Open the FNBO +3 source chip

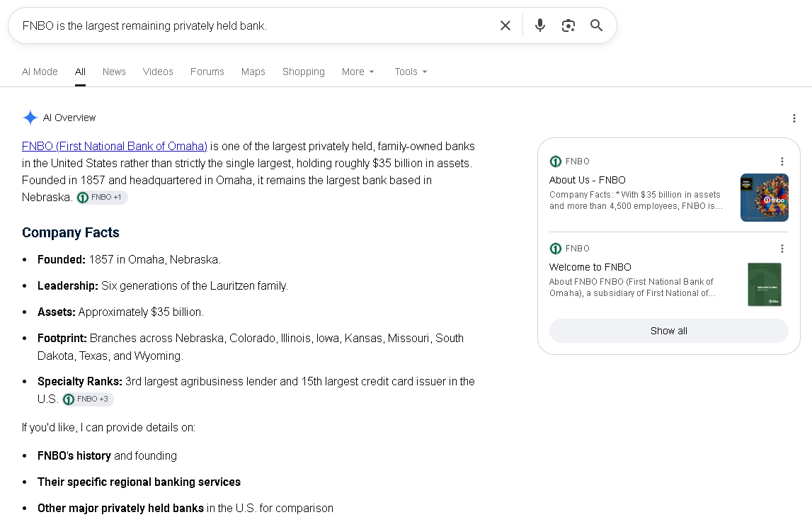(x=88, y=399)
